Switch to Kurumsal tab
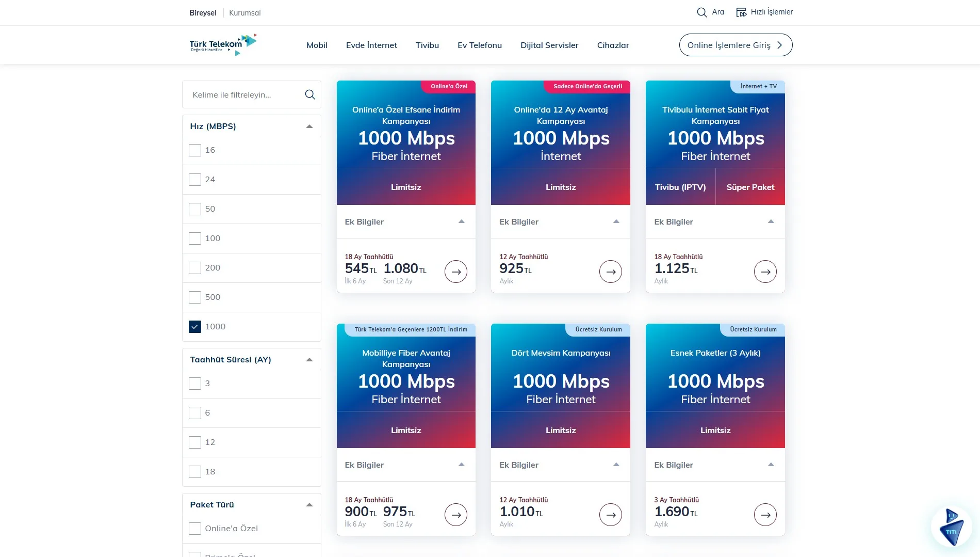Screen dimensions: 980x557 [x=245, y=13]
